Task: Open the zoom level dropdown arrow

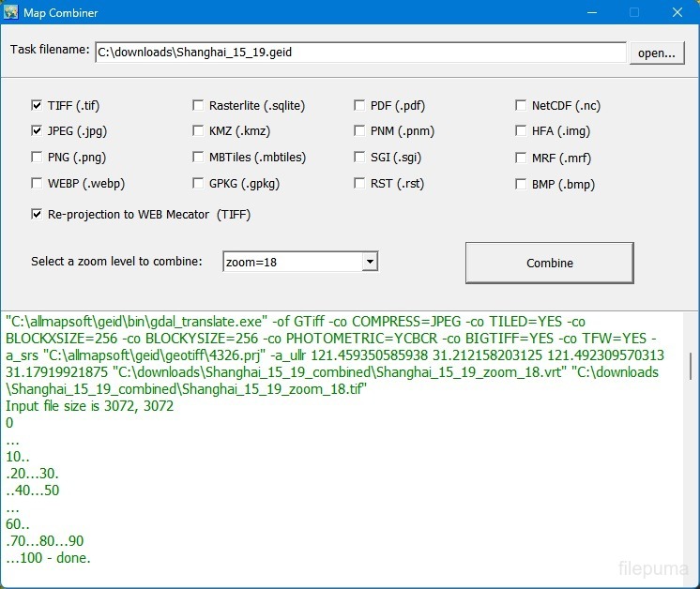Action: pyautogui.click(x=370, y=263)
